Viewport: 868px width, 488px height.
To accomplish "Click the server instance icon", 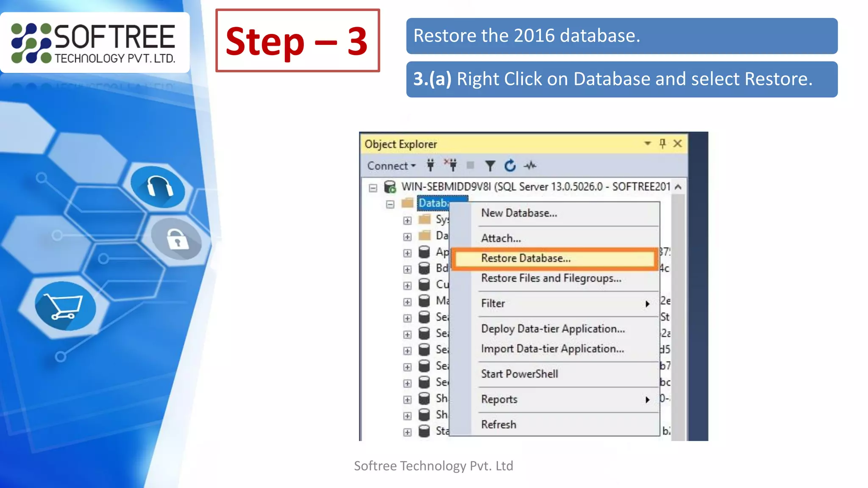I will pyautogui.click(x=390, y=187).
